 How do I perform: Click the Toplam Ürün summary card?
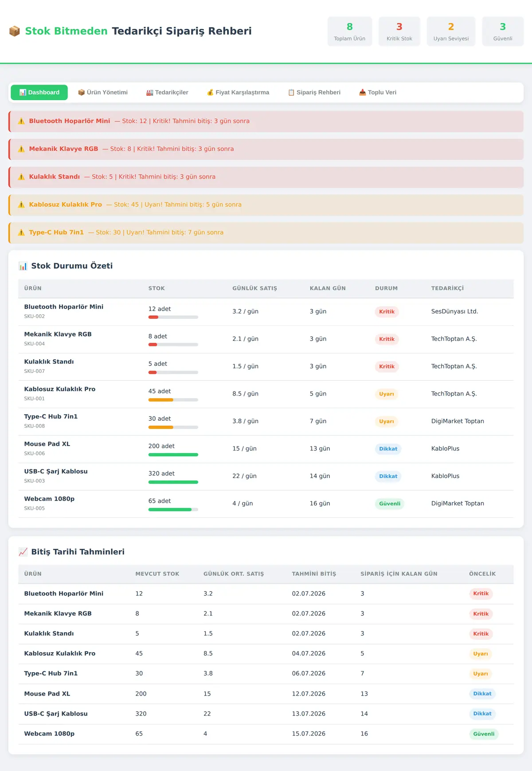[350, 31]
